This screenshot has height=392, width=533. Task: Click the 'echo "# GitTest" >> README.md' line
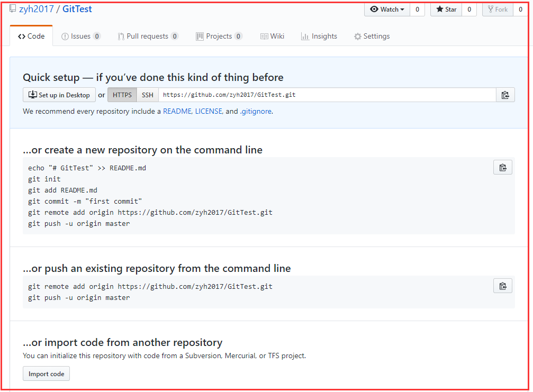pos(87,168)
